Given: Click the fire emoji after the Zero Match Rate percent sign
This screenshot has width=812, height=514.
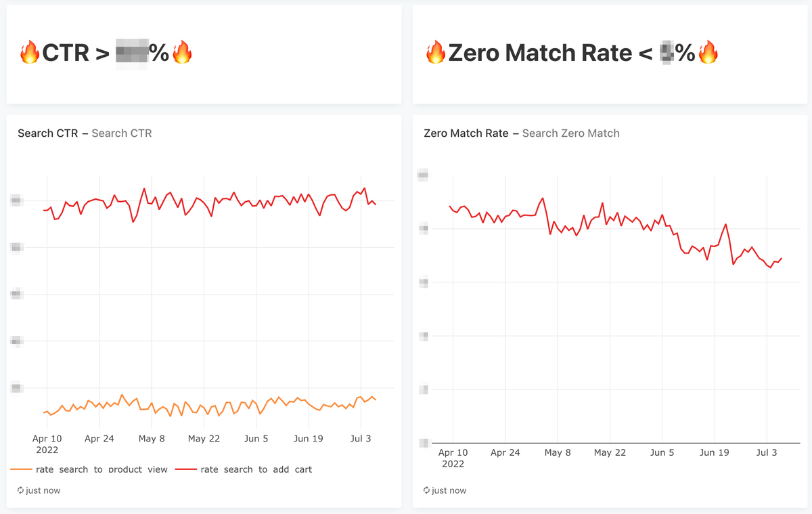Looking at the screenshot, I should 708,53.
